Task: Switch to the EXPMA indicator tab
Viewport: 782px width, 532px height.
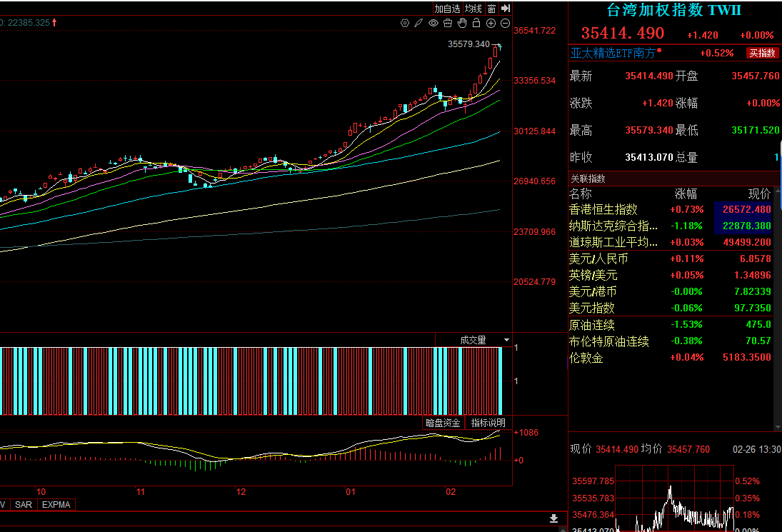Action: tap(56, 505)
